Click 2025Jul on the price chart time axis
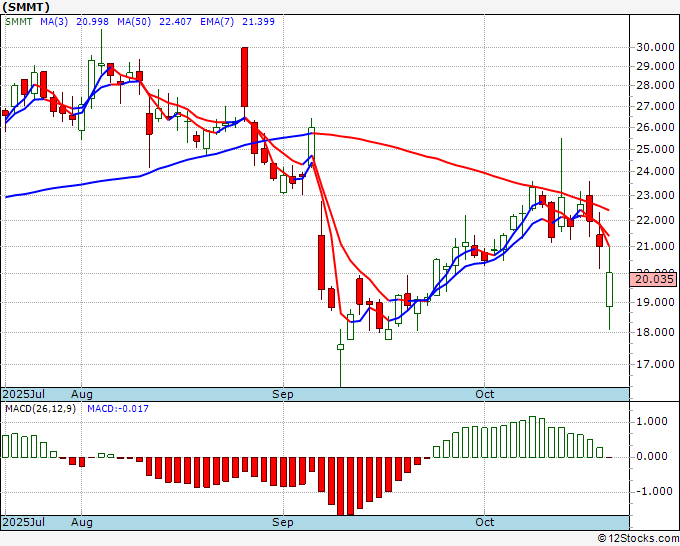The height and width of the screenshot is (546, 680). point(23,394)
